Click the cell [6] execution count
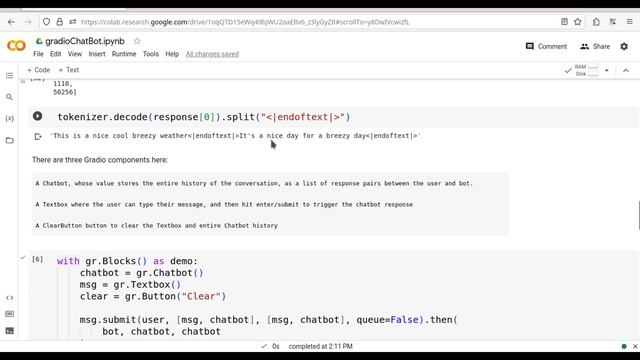 pyautogui.click(x=38, y=259)
